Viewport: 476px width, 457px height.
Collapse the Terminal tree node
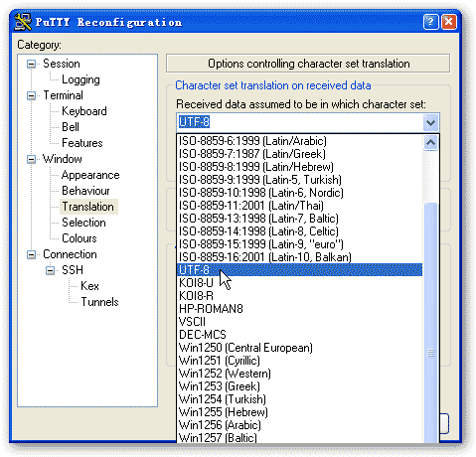point(31,95)
